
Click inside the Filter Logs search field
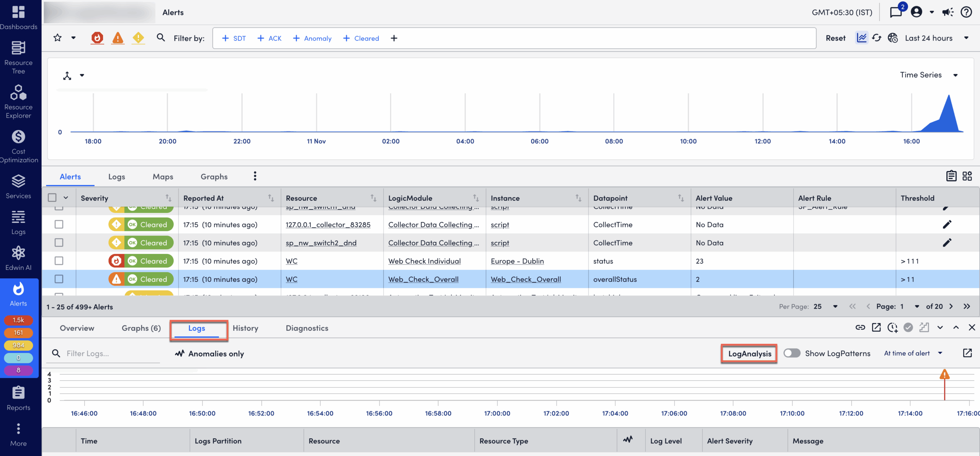click(103, 353)
